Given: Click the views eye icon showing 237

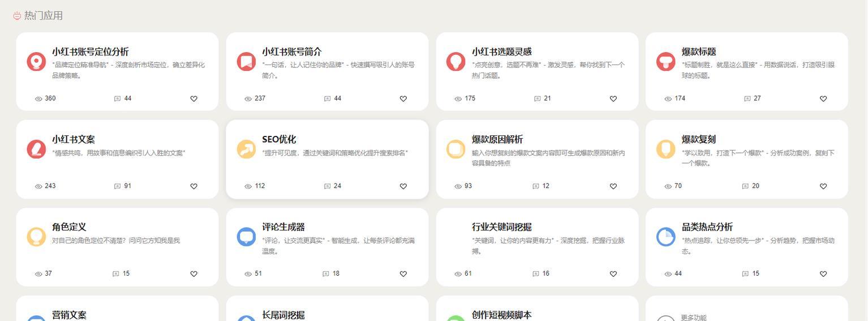Looking at the screenshot, I should click(x=248, y=99).
